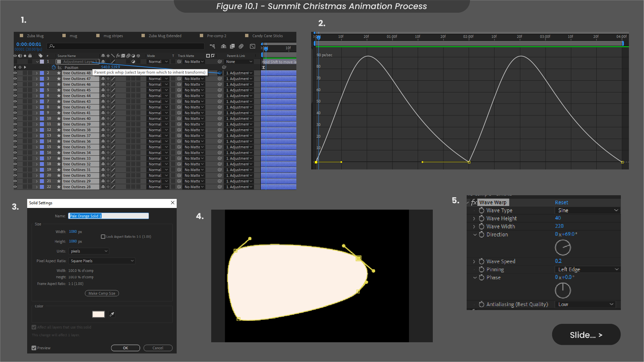Click the Position property stopwatch icon
The image size is (644, 362).
(54, 67)
